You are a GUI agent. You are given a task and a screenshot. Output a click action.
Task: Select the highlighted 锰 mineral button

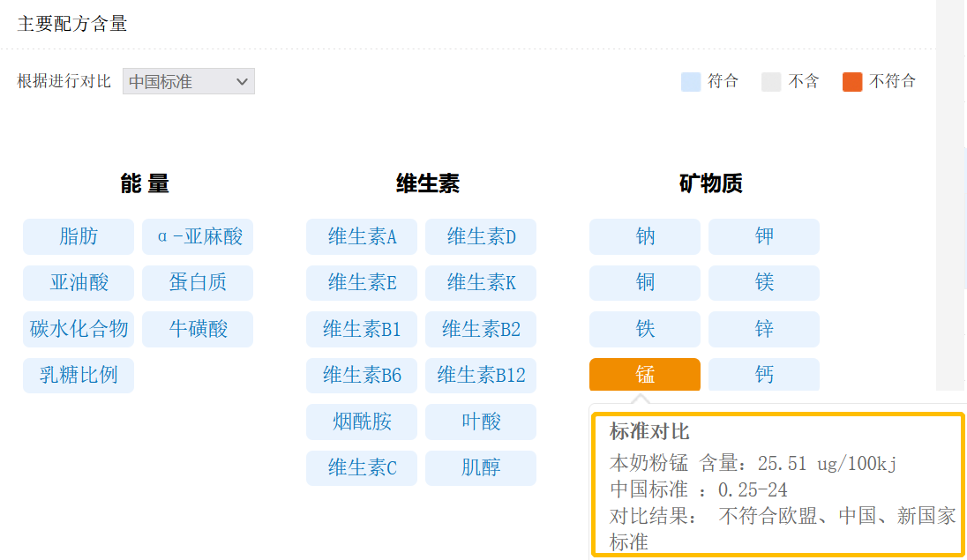645,375
